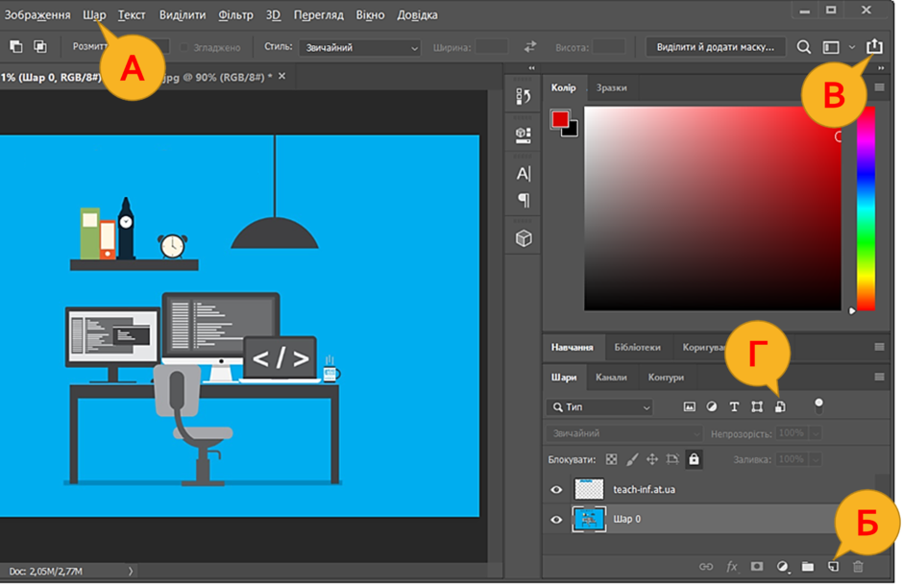903x588 pixels.
Task: Open the History panel icon
Action: [524, 96]
